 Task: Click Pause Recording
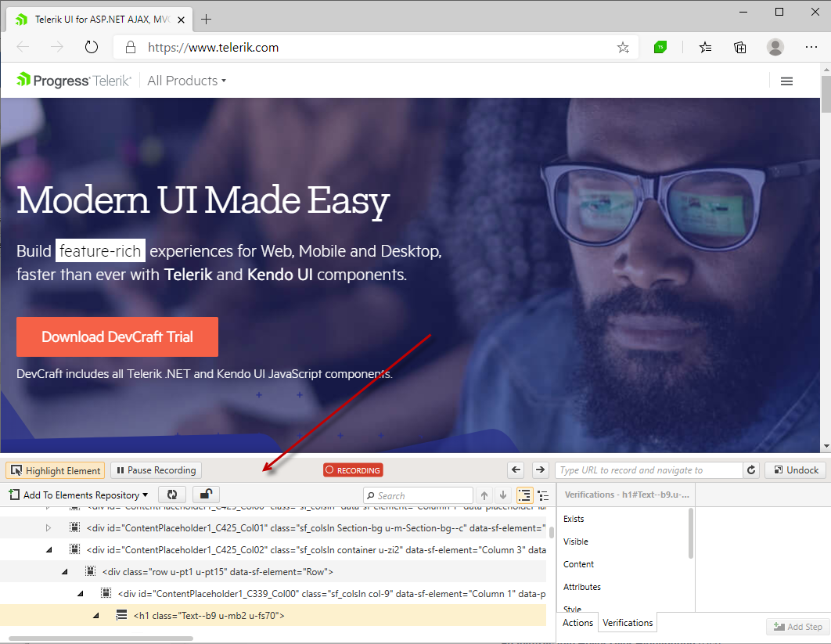point(156,470)
